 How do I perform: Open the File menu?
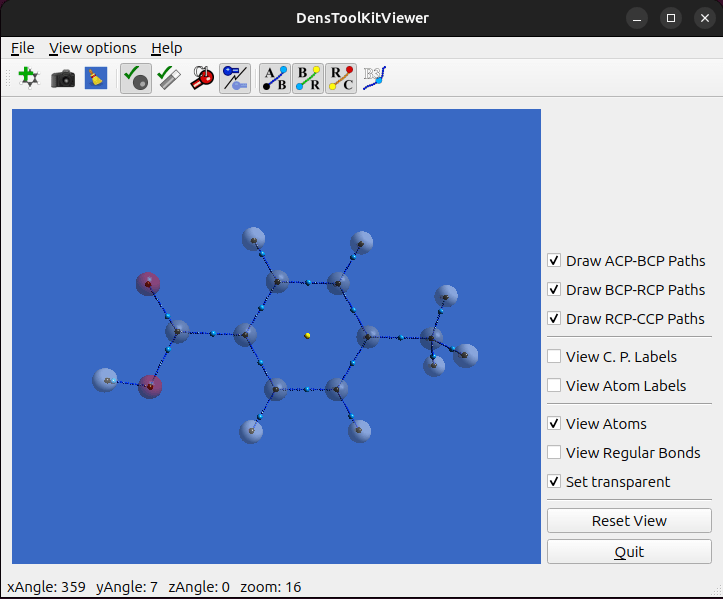pos(22,48)
